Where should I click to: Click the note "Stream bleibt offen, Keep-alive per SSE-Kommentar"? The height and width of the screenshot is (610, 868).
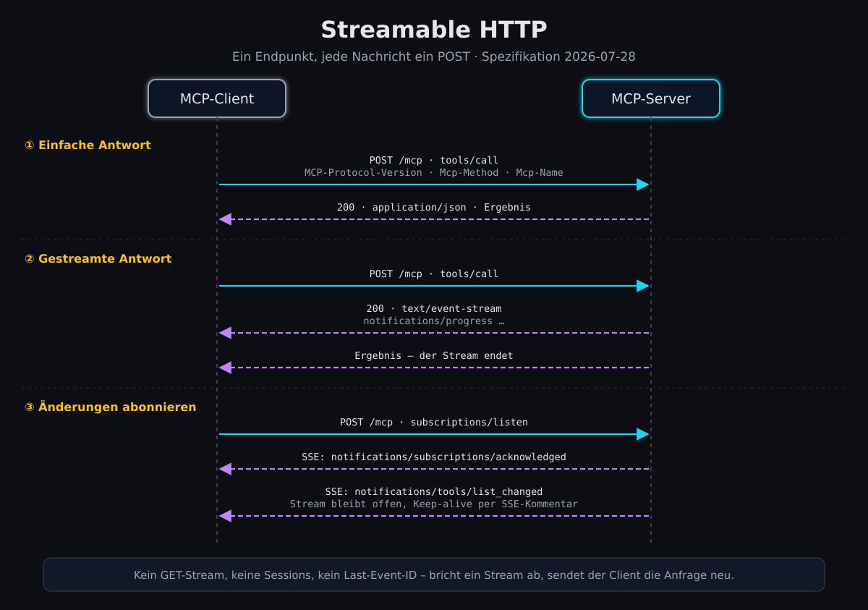[x=434, y=504]
